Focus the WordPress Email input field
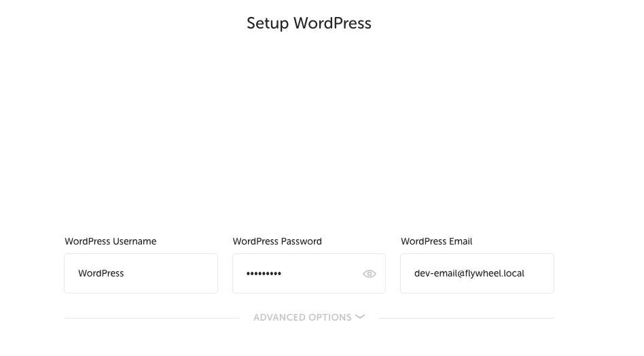 pos(478,274)
